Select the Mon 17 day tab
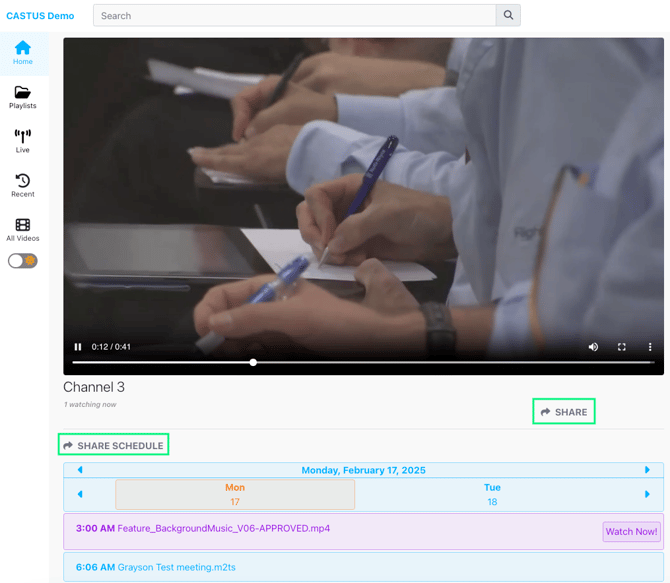The width and height of the screenshot is (670, 583). point(235,494)
